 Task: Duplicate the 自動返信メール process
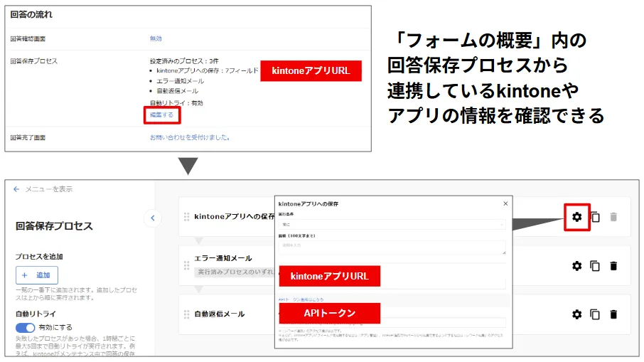(595, 314)
